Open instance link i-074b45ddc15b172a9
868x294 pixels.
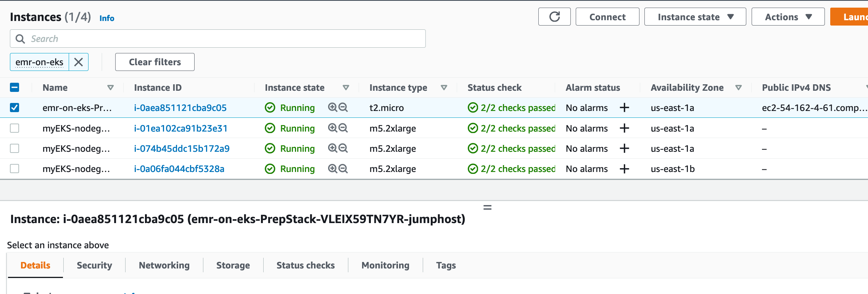pos(182,149)
